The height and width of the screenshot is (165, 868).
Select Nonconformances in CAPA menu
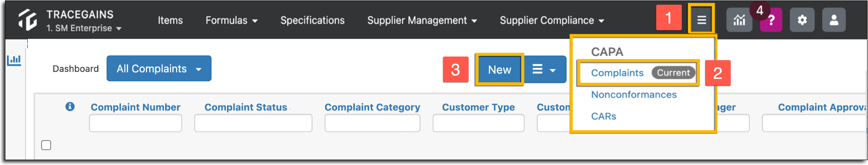(633, 95)
